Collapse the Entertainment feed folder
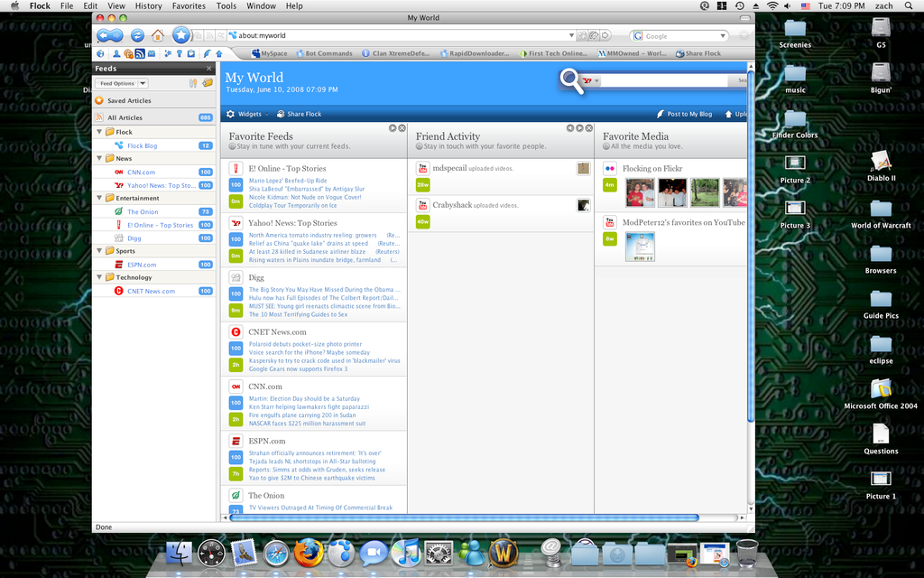This screenshot has height=578, width=924. [99, 198]
